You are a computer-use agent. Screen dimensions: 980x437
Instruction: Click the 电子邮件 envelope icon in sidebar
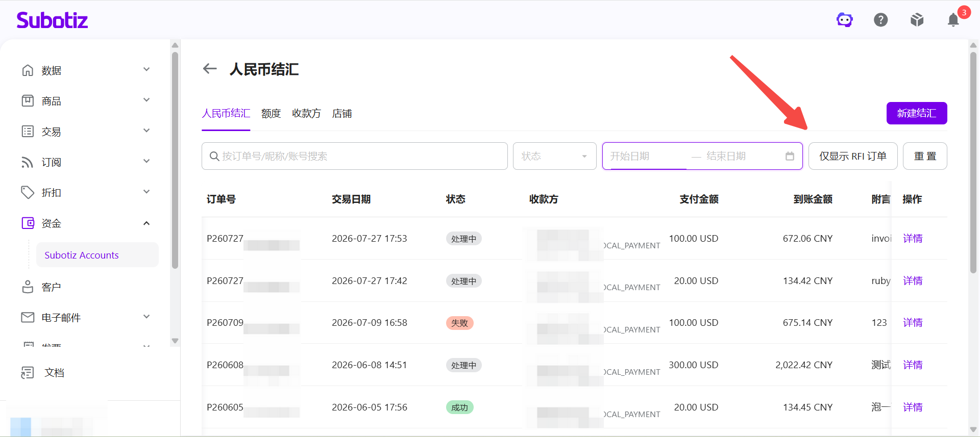tap(28, 318)
